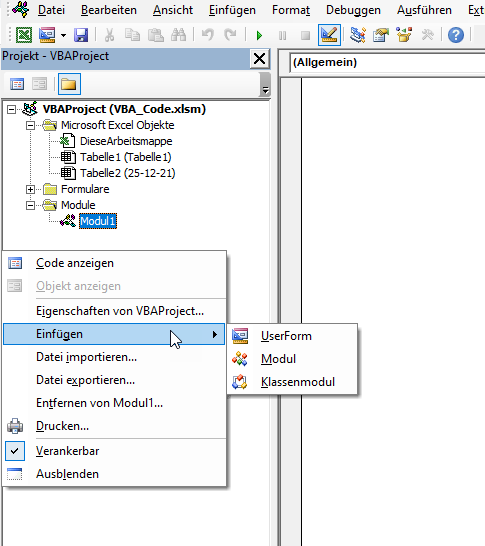
Task: Expand the Formulare folder node
Action: [31, 189]
